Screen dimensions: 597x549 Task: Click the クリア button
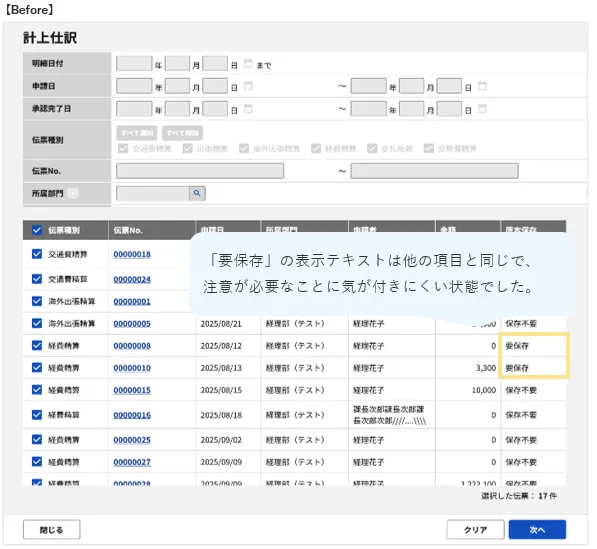click(476, 530)
